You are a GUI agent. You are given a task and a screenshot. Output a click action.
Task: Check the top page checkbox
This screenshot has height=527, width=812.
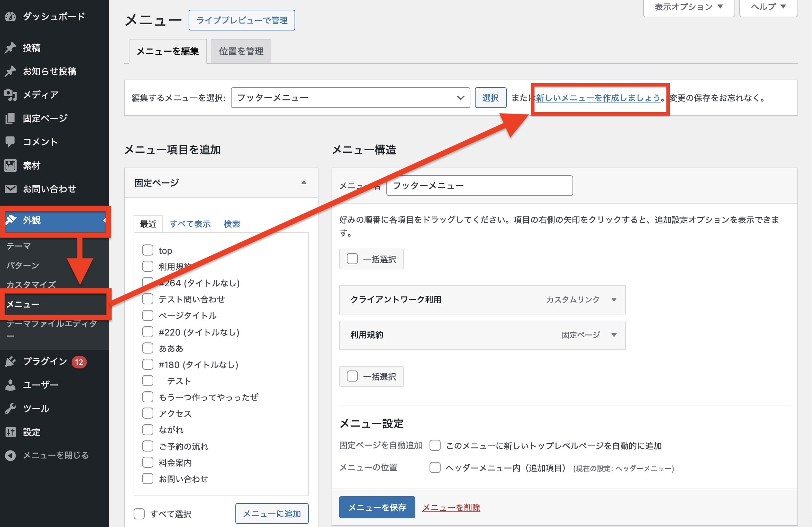pos(148,250)
